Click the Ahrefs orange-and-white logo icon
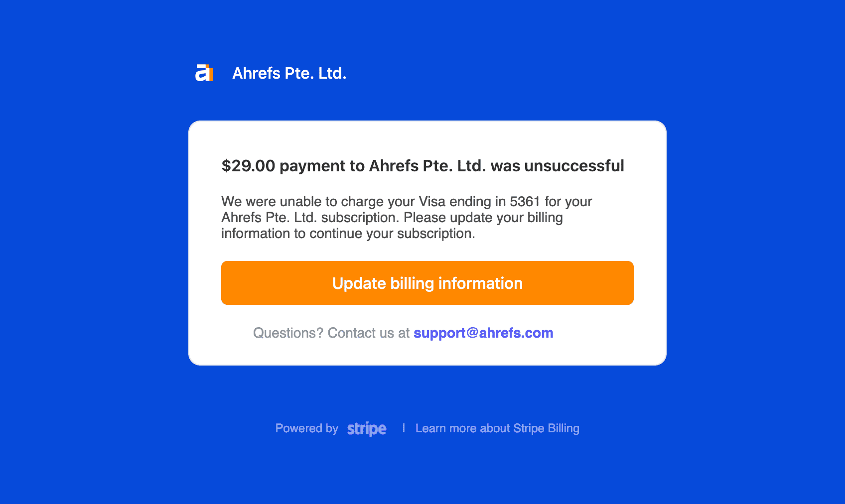This screenshot has height=504, width=845. (204, 73)
